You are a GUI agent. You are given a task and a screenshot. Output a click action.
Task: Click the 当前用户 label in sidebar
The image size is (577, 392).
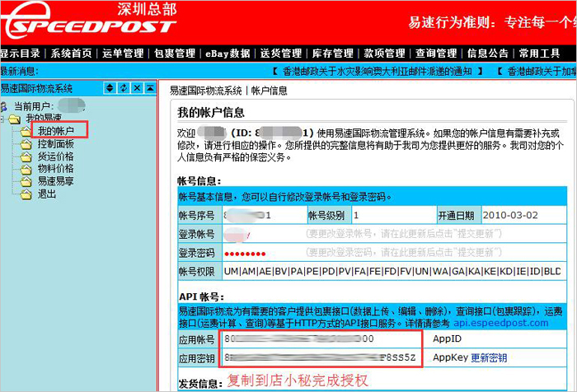(34, 106)
